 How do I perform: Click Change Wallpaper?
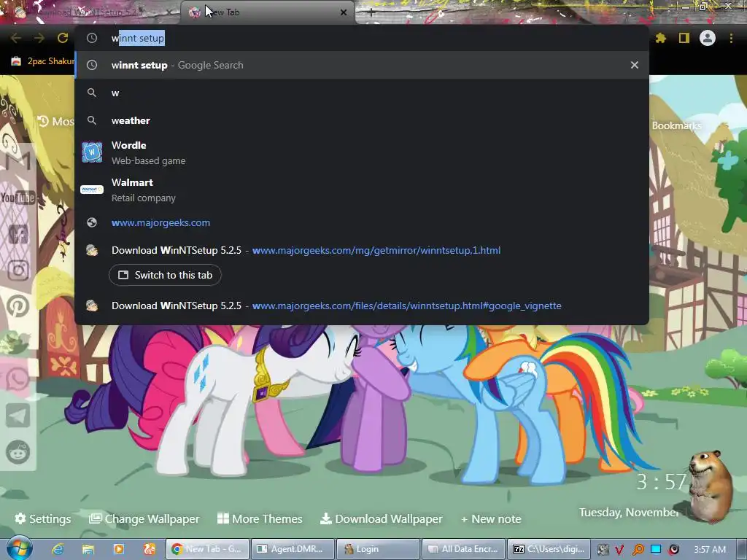point(144,518)
